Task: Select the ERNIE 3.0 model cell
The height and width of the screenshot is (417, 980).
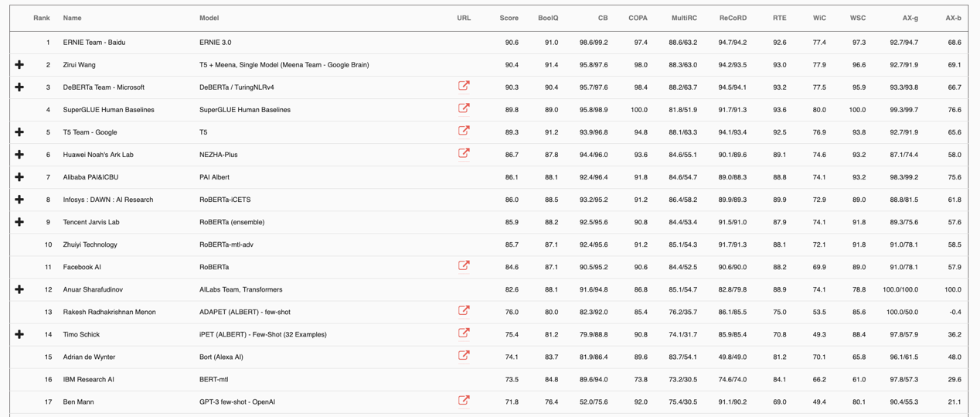Action: [215, 43]
